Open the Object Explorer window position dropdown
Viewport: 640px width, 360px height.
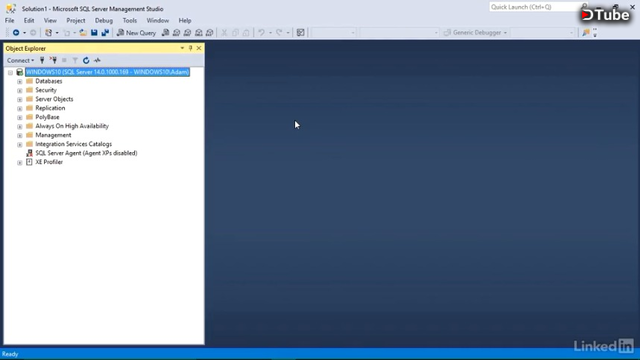click(182, 48)
